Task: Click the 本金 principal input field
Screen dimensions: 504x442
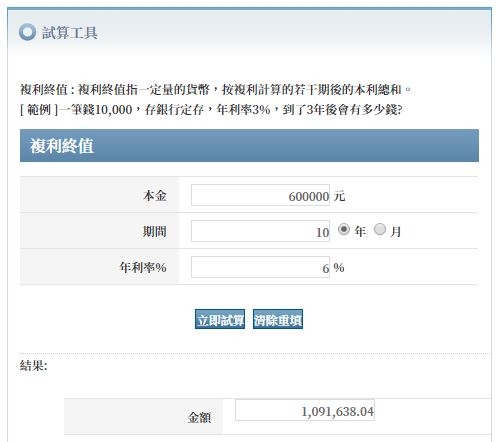Action: [x=260, y=195]
